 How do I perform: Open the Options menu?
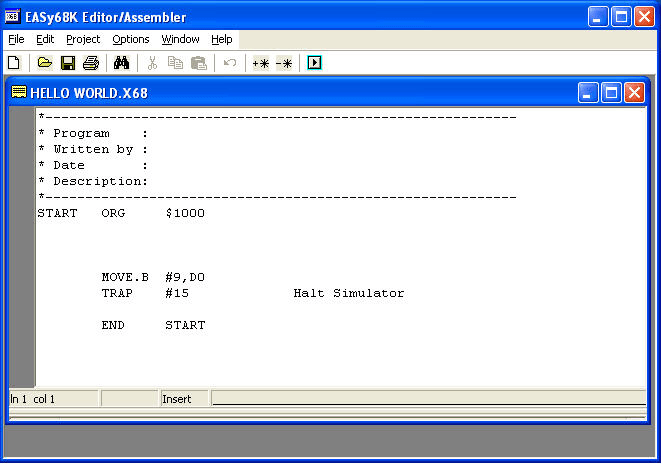[x=131, y=39]
